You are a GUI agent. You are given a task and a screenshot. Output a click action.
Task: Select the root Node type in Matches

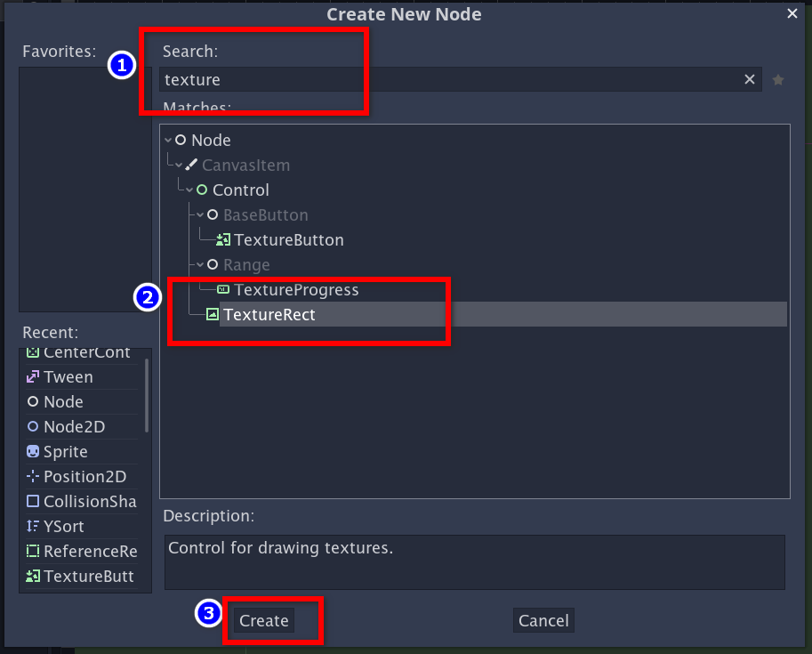coord(211,140)
